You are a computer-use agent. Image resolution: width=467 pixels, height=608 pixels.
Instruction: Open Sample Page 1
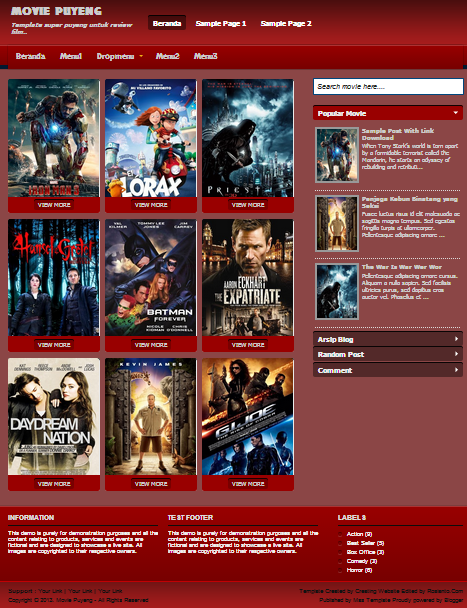[221, 24]
